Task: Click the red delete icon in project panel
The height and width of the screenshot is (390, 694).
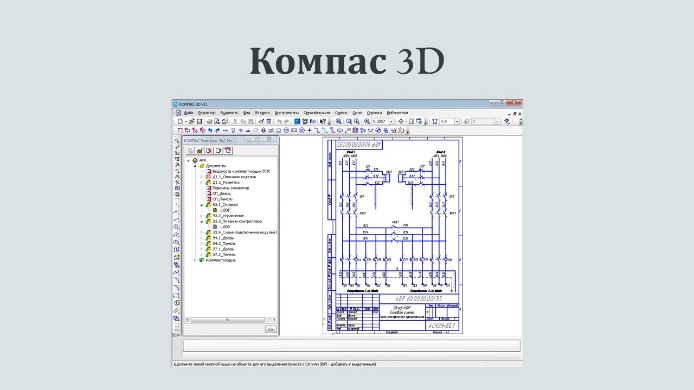Action: point(209,151)
